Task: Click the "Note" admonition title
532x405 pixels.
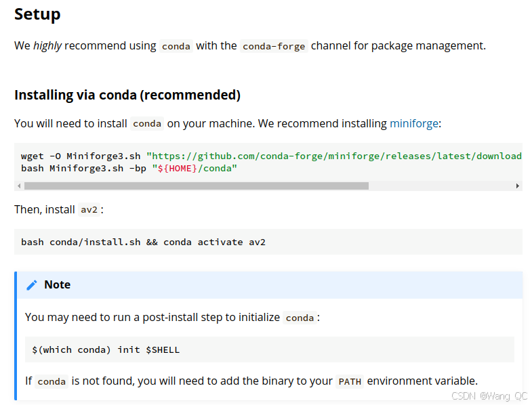Action: point(57,284)
